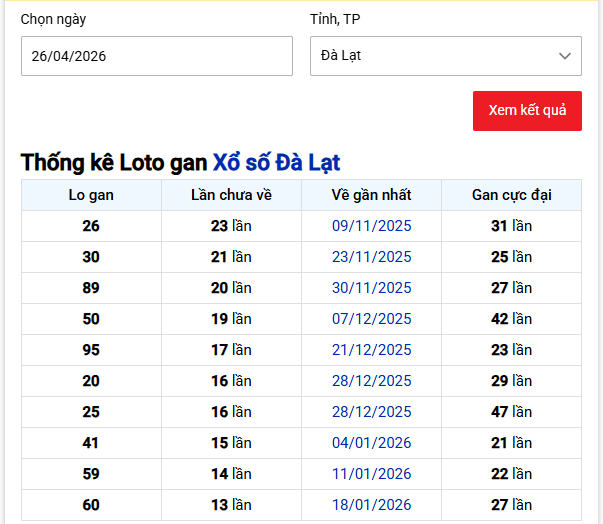603x524 pixels.
Task: Click the date field showing 26/04/2026
Action: pos(157,56)
